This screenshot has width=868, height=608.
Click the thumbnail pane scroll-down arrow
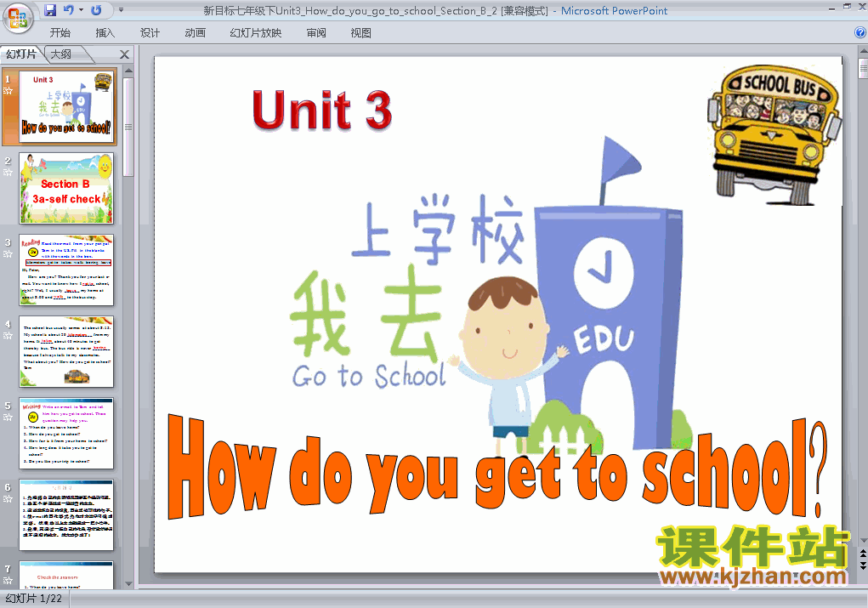pyautogui.click(x=128, y=583)
